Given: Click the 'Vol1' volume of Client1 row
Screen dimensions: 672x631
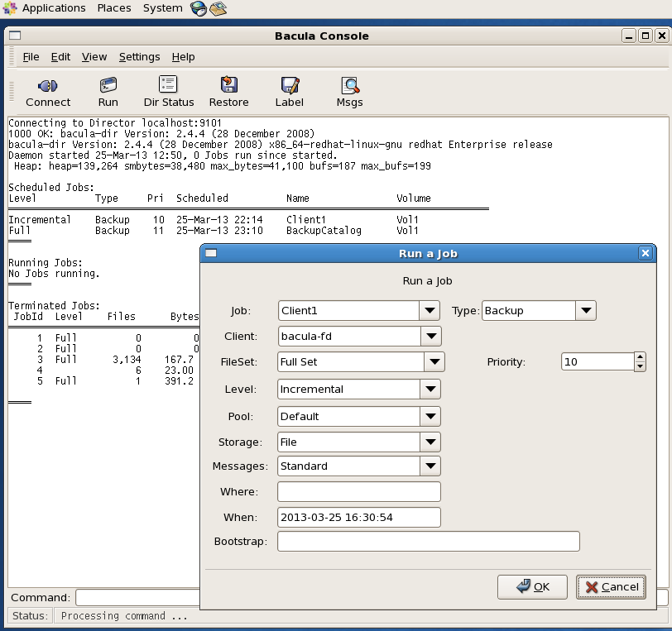Looking at the screenshot, I should tap(407, 220).
